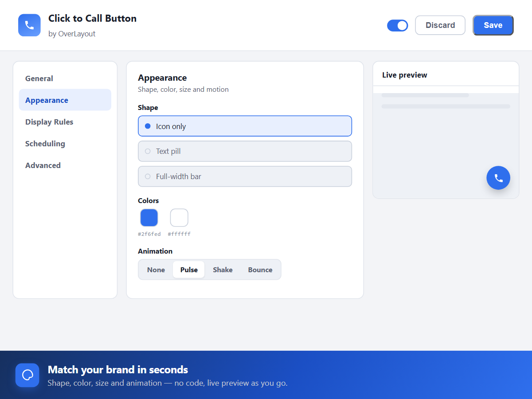Open the Advanced settings section
Screen dimensions: 532x399
(65, 165)
